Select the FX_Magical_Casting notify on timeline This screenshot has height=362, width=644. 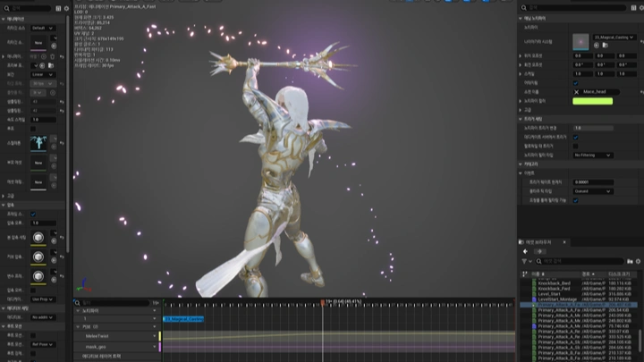click(x=184, y=318)
